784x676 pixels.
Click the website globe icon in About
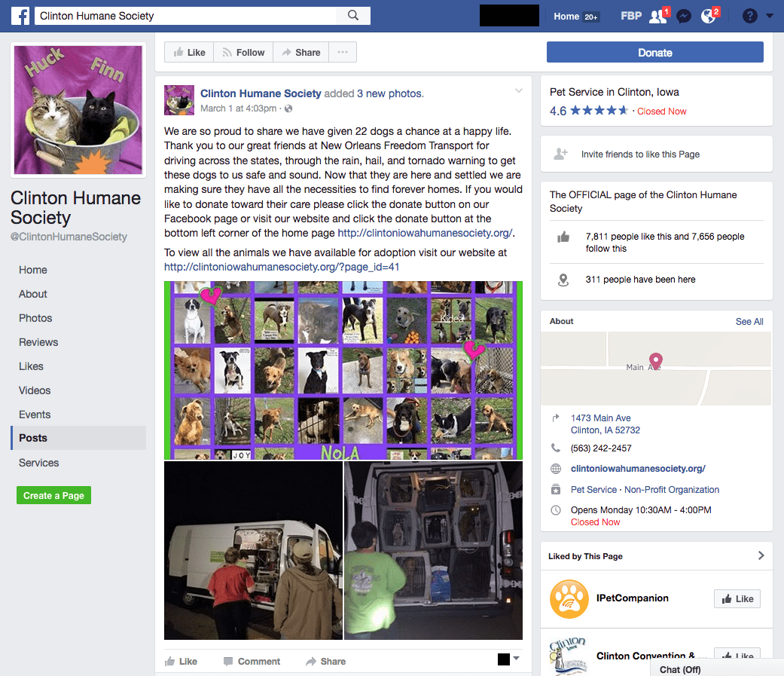tap(556, 468)
